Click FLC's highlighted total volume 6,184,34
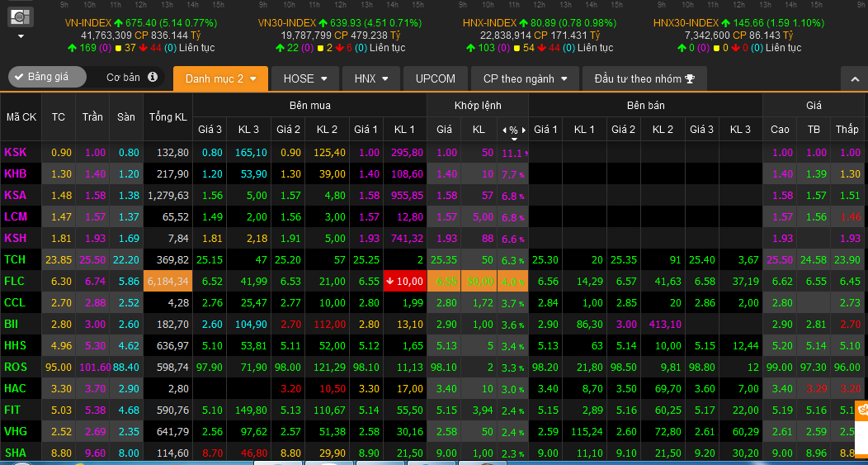The height and width of the screenshot is (465, 868). tap(167, 281)
